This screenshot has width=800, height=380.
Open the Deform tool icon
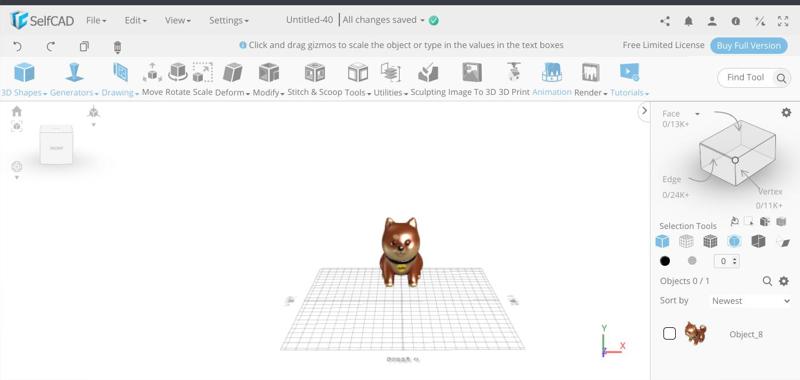point(233,72)
